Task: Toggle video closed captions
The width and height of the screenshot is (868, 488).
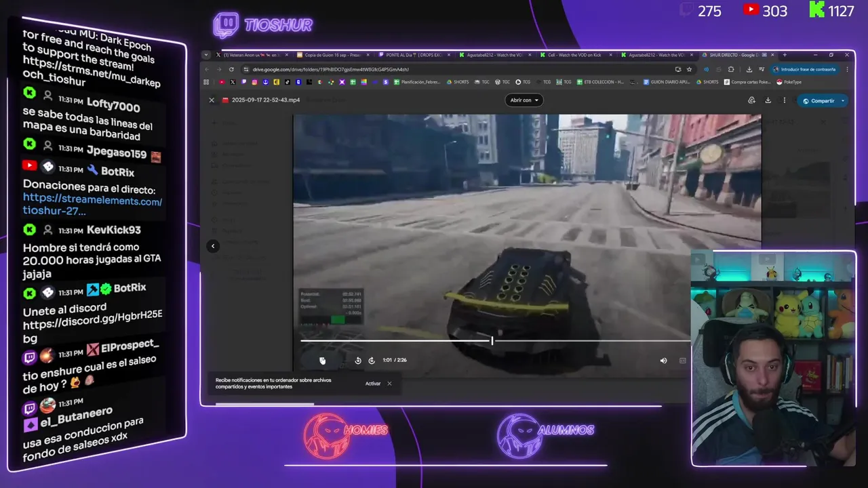Action: click(682, 361)
